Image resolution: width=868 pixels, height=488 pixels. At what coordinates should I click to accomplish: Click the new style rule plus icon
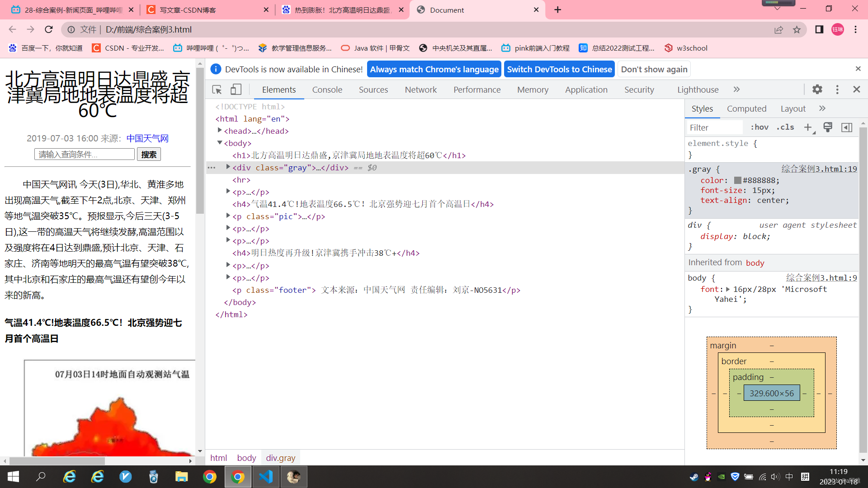[x=808, y=127]
